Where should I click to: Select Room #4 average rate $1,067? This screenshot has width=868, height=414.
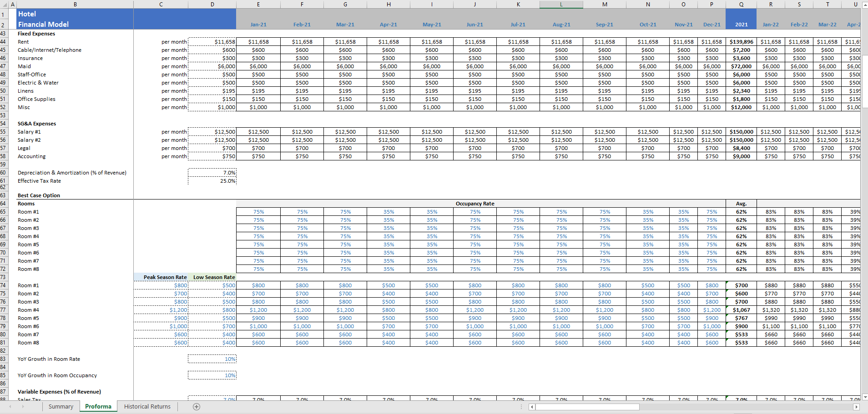pyautogui.click(x=741, y=310)
